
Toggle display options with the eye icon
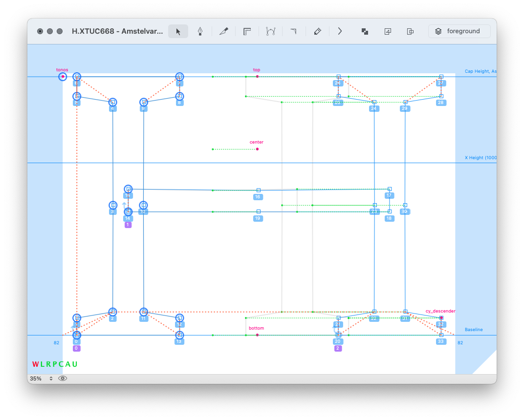(x=63, y=378)
